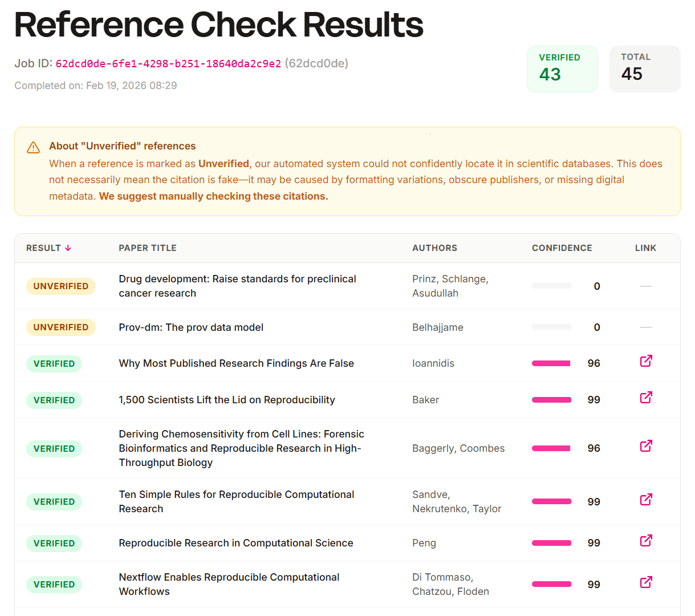Open external link for Ten Simple Rules paper
The image size is (695, 616).
pos(645,499)
